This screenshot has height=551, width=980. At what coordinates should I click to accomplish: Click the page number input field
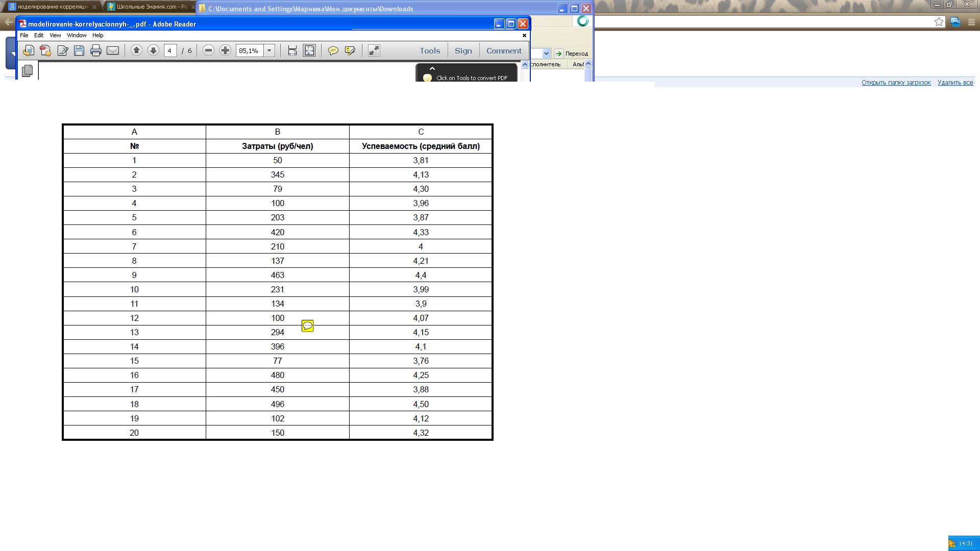click(170, 51)
